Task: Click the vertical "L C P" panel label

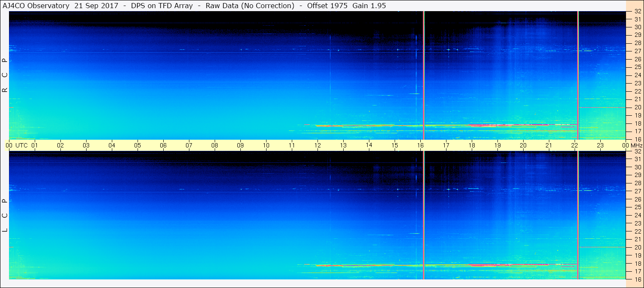Action: pos(5,215)
